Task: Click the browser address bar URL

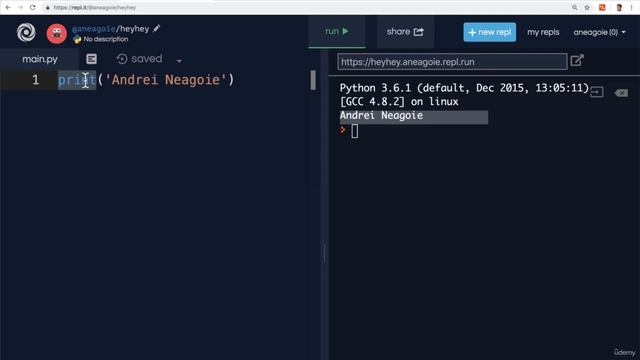Action: 95,7
